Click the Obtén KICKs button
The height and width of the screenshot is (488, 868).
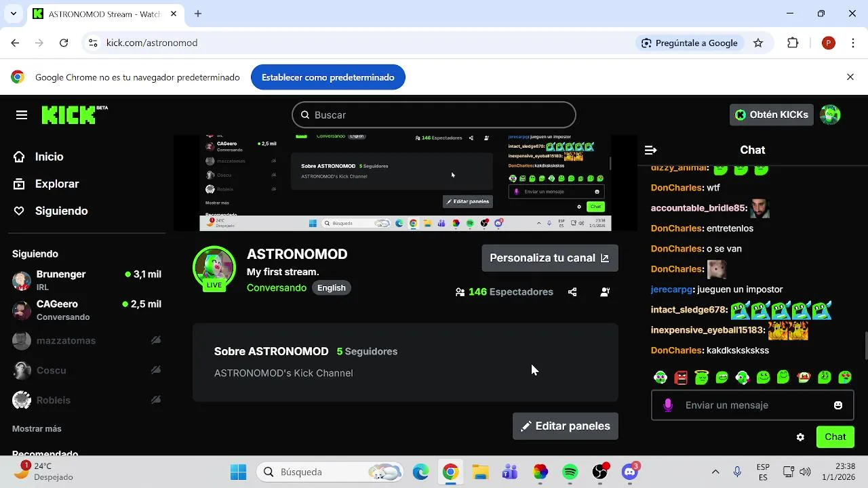pos(772,115)
